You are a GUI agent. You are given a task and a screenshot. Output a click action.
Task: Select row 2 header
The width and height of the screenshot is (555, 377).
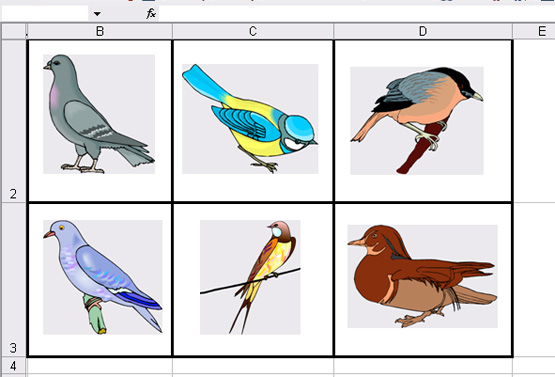tap(13, 121)
